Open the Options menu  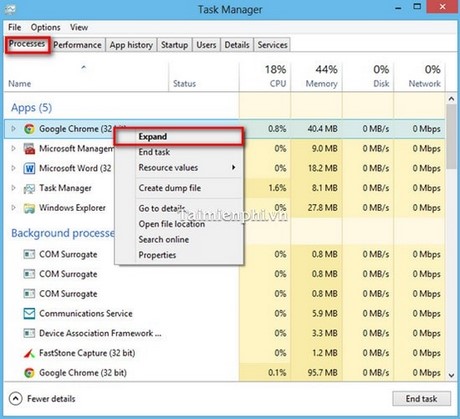(x=46, y=27)
